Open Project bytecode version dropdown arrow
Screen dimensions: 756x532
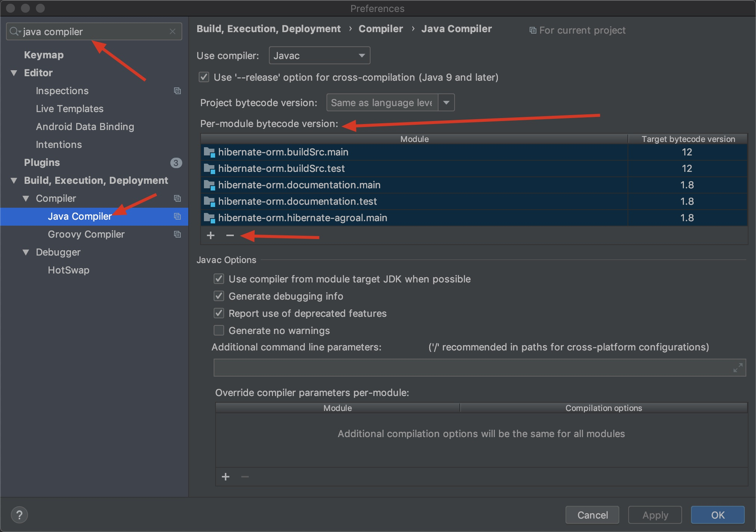click(x=446, y=103)
